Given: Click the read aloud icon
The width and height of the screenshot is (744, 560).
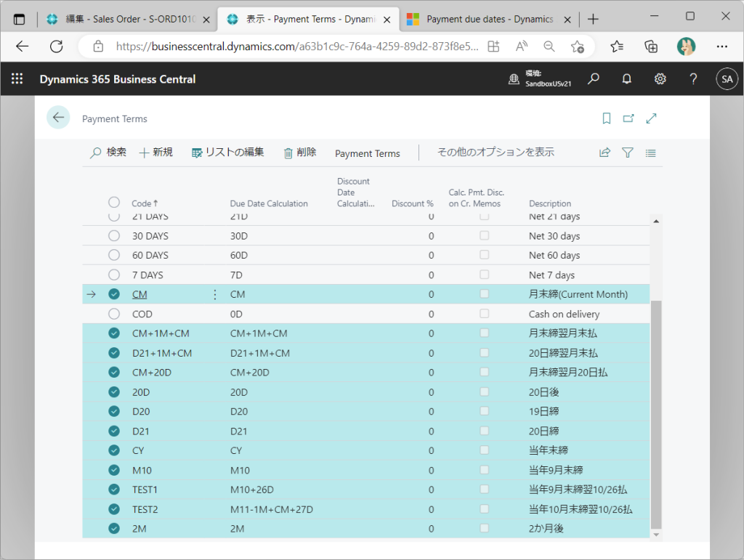Looking at the screenshot, I should pyautogui.click(x=522, y=46).
